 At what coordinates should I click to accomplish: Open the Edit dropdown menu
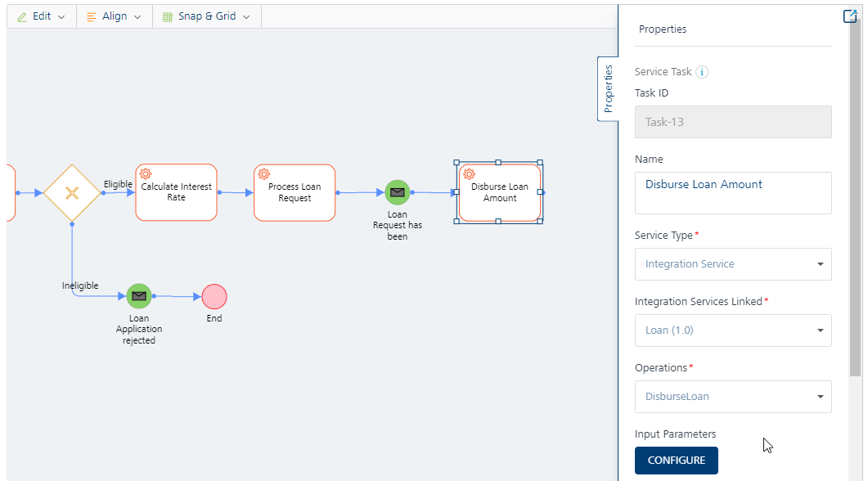point(42,16)
